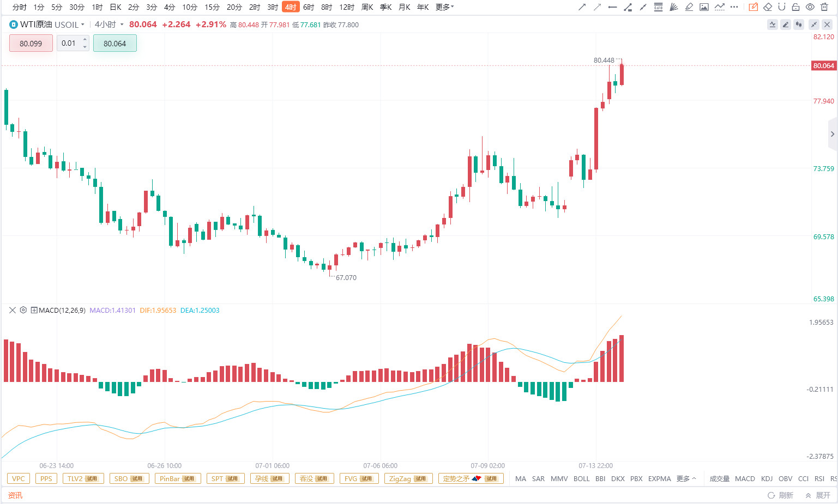Open MACD indicator settings gear icon
The image size is (838, 504).
click(x=23, y=310)
